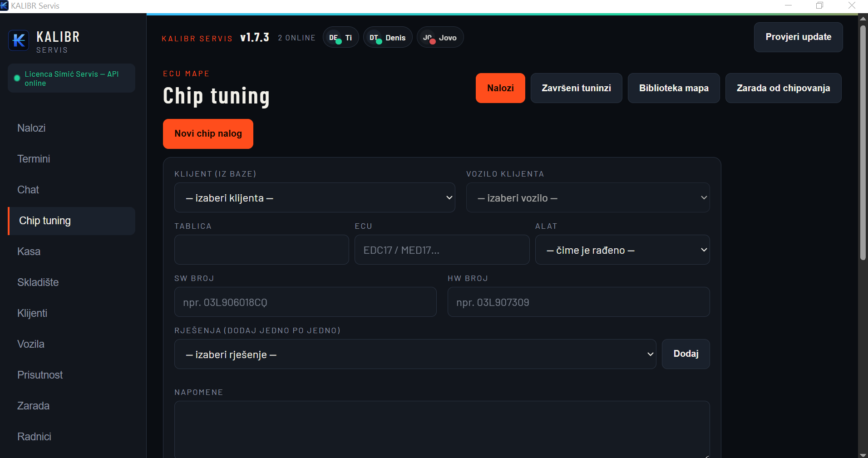This screenshot has width=868, height=458.
Task: Click KALIBR Servis title bar app icon
Action: point(5,5)
